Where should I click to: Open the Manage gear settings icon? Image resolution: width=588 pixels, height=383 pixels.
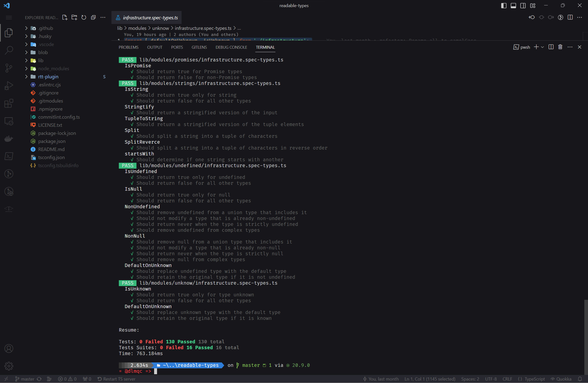coord(9,366)
